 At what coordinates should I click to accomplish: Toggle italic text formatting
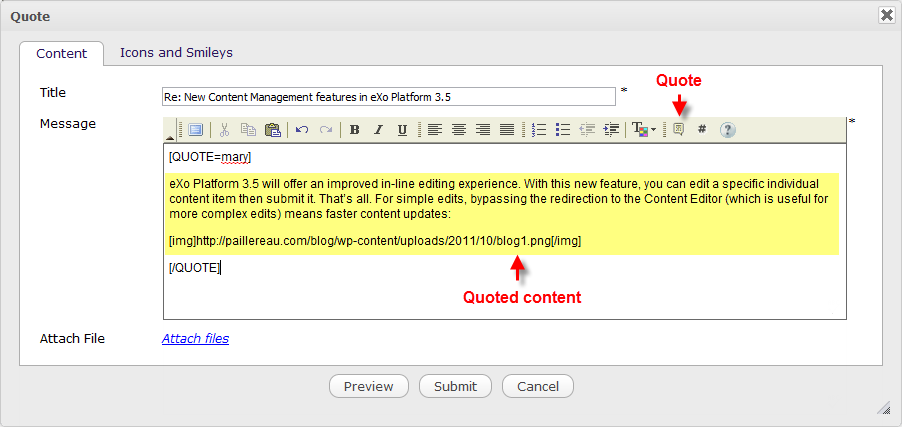378,130
